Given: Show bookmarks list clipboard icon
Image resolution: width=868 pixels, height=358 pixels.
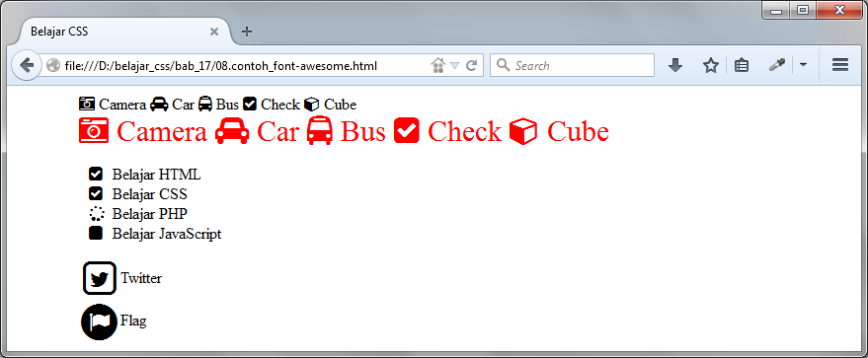Looking at the screenshot, I should 742,65.
